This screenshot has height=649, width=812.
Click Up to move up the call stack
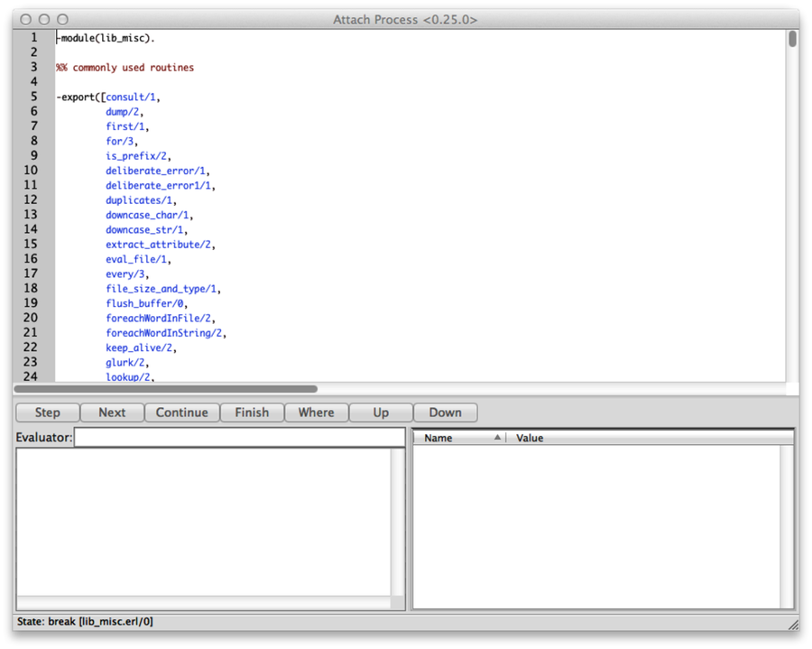pos(380,412)
